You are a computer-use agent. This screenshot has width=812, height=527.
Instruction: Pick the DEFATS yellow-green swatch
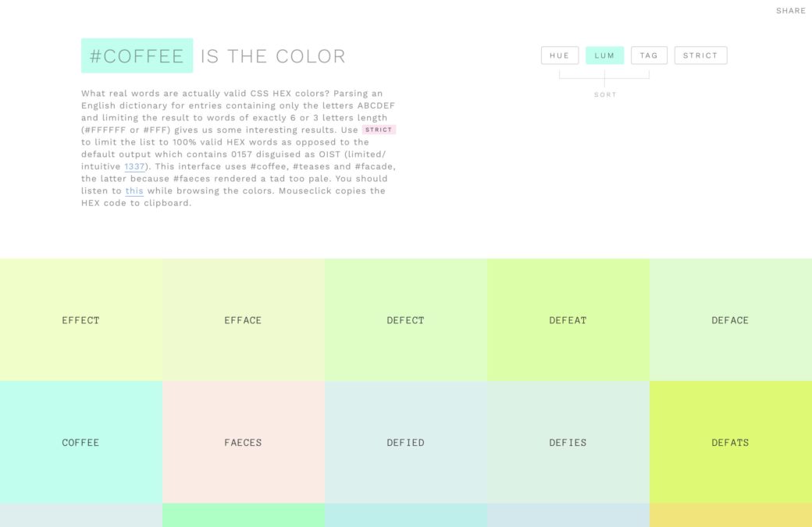pos(730,442)
